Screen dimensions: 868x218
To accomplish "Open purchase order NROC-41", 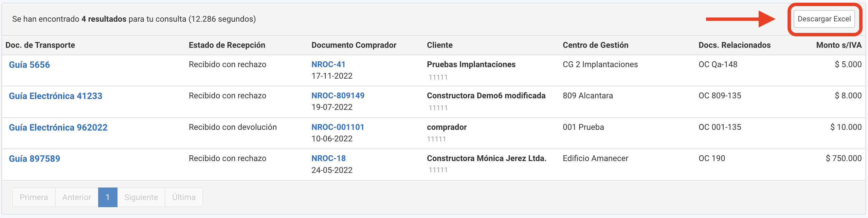I will click(x=328, y=64).
